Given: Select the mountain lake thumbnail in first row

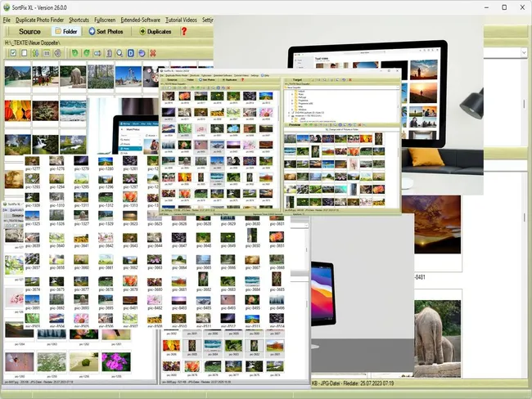Looking at the screenshot, I should pos(18,76).
